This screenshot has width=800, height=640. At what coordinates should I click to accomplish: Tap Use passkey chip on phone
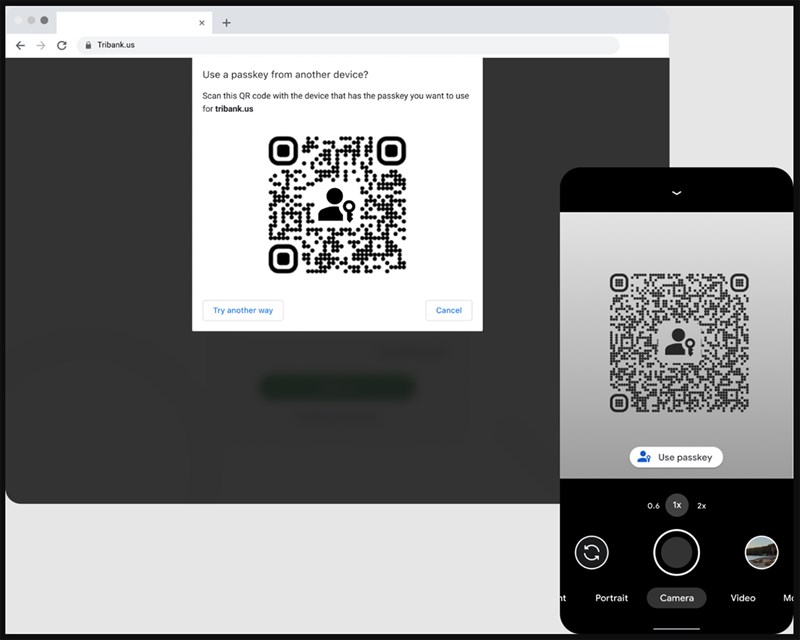[676, 457]
